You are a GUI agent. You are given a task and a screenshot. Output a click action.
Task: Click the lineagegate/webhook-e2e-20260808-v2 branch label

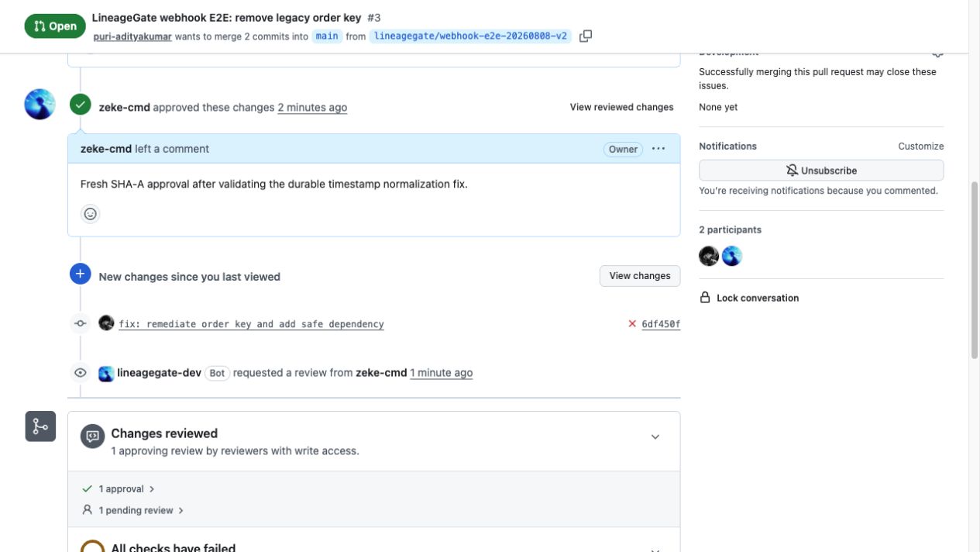[x=470, y=36]
